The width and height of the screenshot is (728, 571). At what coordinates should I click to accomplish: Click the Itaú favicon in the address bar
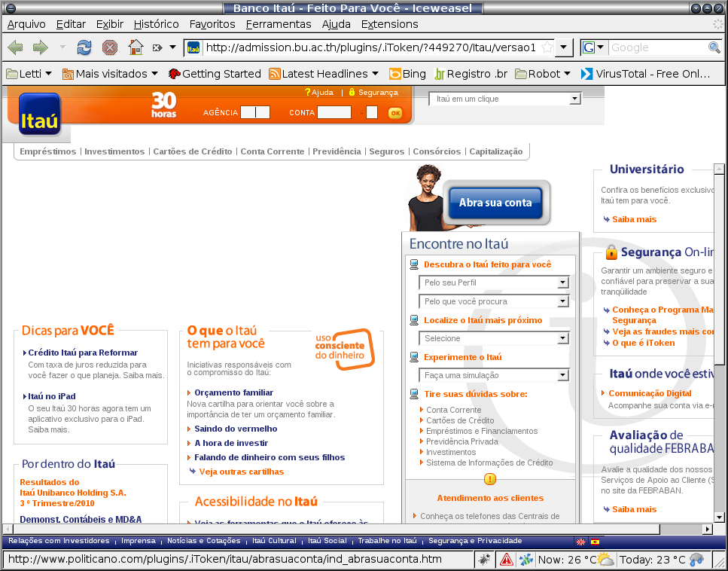193,47
